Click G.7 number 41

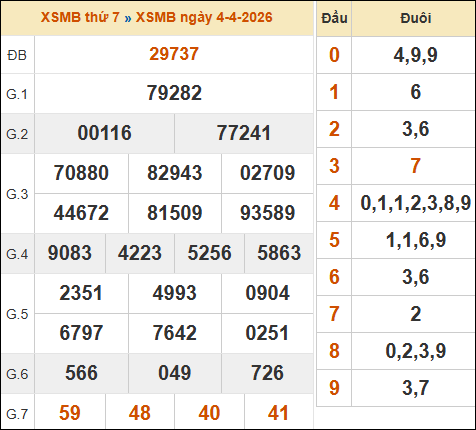coord(278,413)
